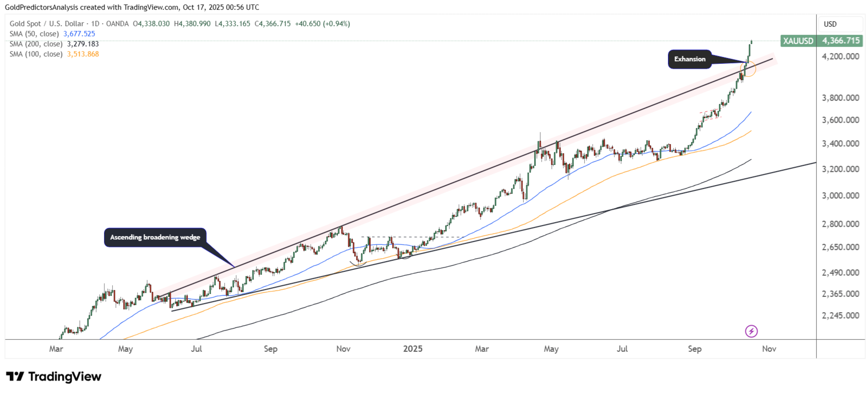This screenshot has width=868, height=393.
Task: Click the XAUUSD price label tag
Action: (x=798, y=41)
